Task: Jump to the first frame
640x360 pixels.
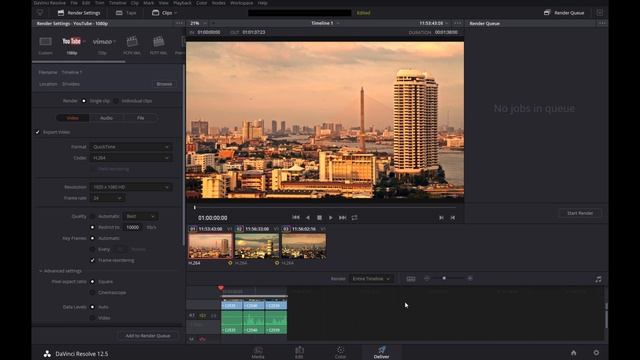Action: pyautogui.click(x=296, y=218)
